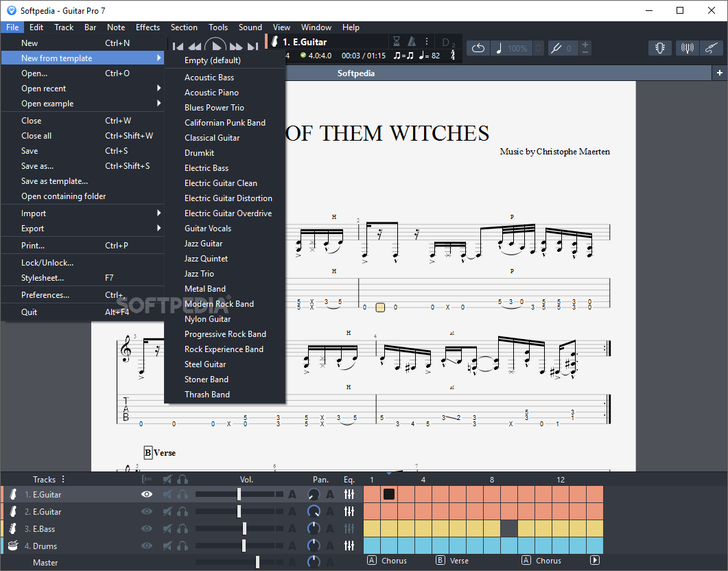This screenshot has height=571, width=728.
Task: Adjust the Master volume slider
Action: (258, 563)
